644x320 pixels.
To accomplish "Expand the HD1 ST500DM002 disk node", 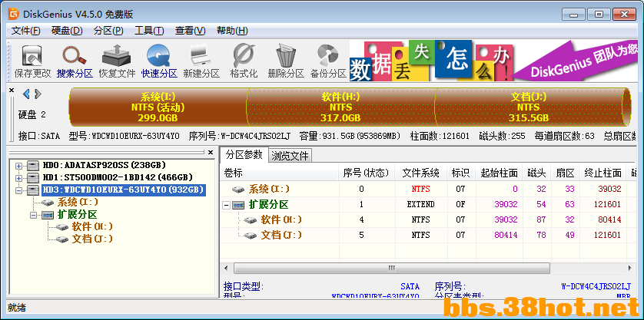I will point(18,178).
